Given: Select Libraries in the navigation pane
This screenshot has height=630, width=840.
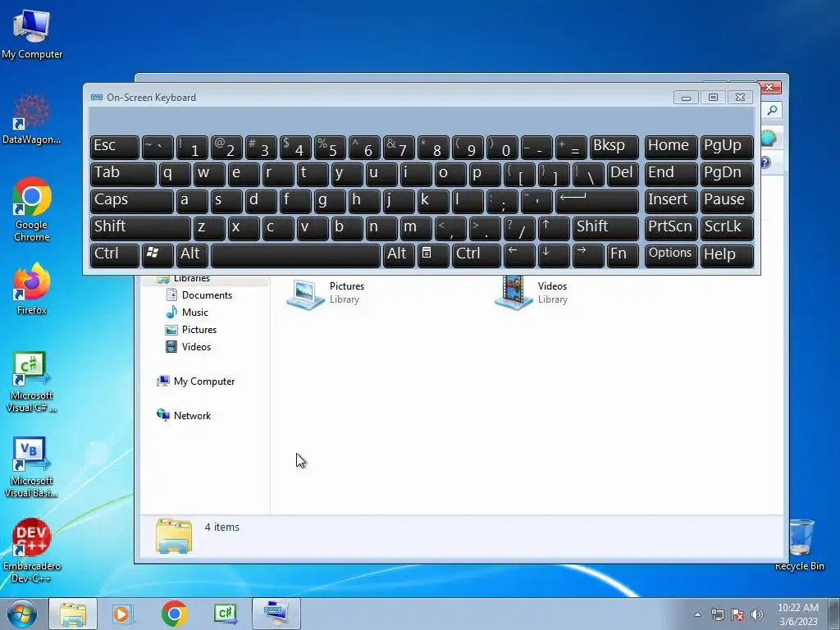Looking at the screenshot, I should tap(191, 279).
